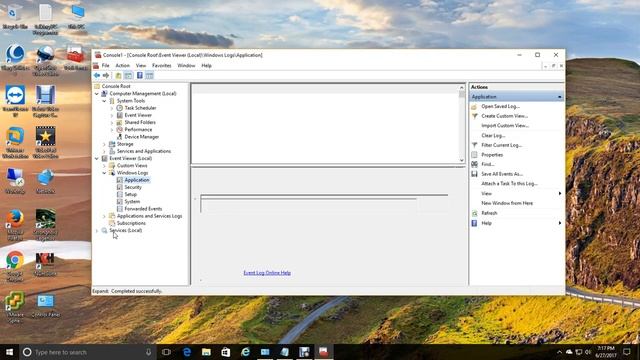640x360 pixels.
Task: Click New Window from Here in Actions
Action: pos(507,203)
